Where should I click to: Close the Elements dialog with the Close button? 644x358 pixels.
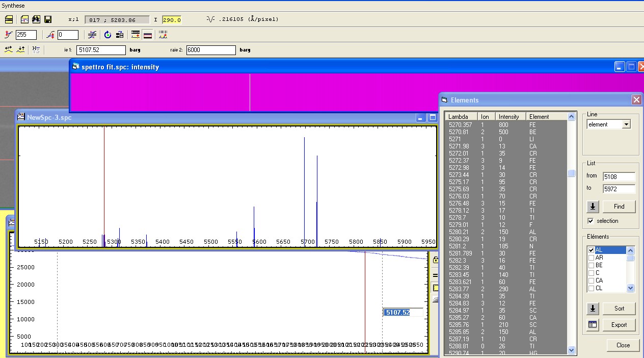tap(623, 345)
